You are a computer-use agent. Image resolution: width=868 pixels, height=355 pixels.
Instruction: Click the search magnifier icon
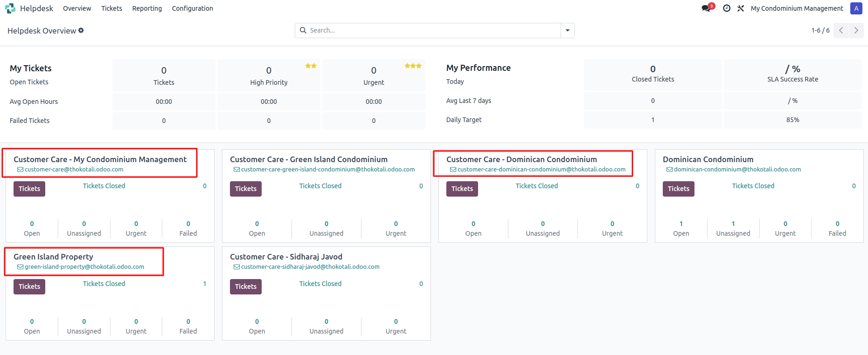pyautogui.click(x=303, y=30)
